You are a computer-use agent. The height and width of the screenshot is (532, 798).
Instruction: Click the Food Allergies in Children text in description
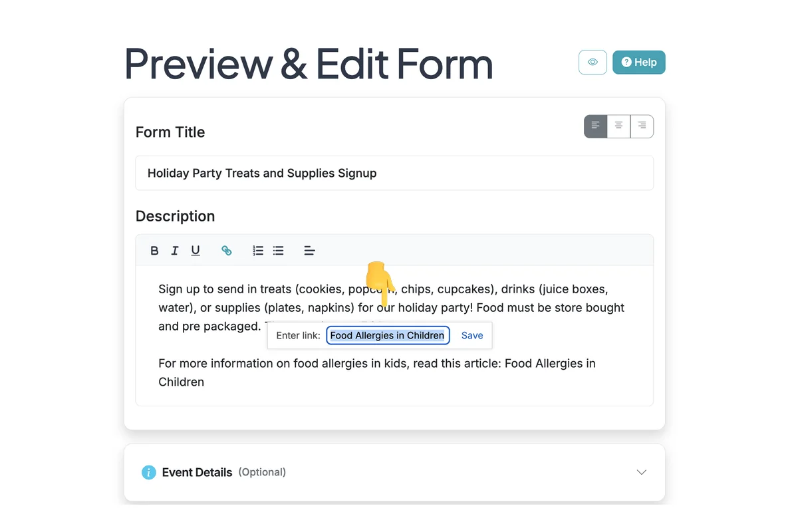coord(377,372)
